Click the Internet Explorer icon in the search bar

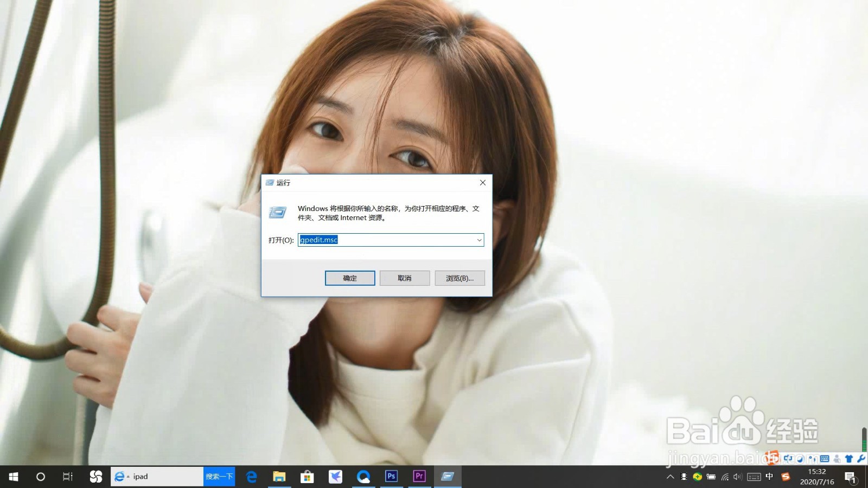click(120, 477)
